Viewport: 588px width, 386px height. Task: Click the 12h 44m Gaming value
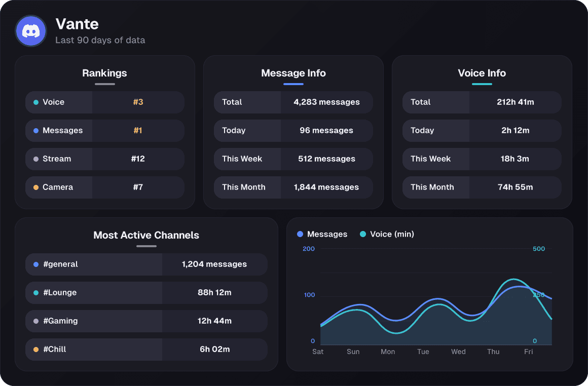(214, 321)
